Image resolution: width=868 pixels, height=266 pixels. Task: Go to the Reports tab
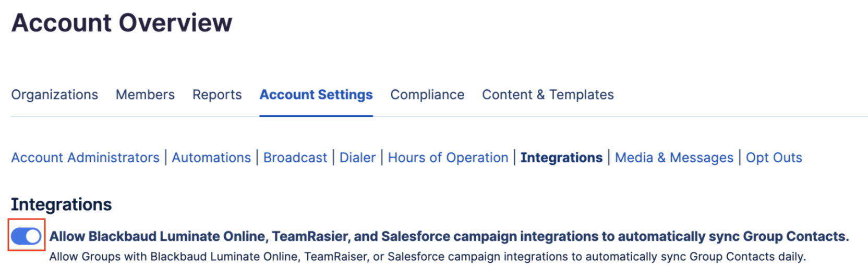tap(217, 94)
